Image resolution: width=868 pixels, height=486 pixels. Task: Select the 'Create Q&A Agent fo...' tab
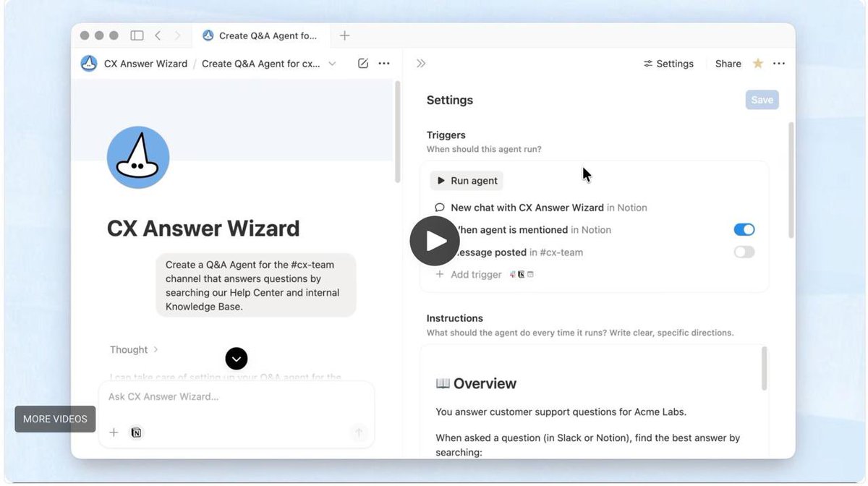point(260,35)
